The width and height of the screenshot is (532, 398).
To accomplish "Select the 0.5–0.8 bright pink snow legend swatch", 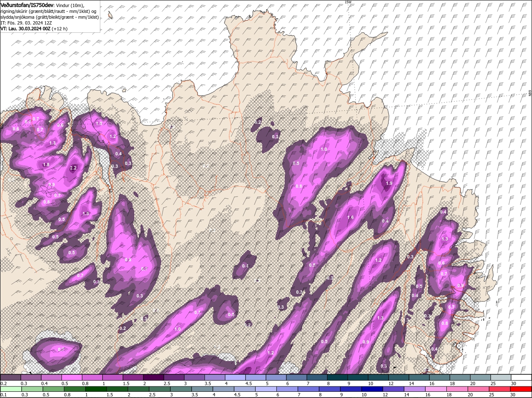I will pos(71,377).
